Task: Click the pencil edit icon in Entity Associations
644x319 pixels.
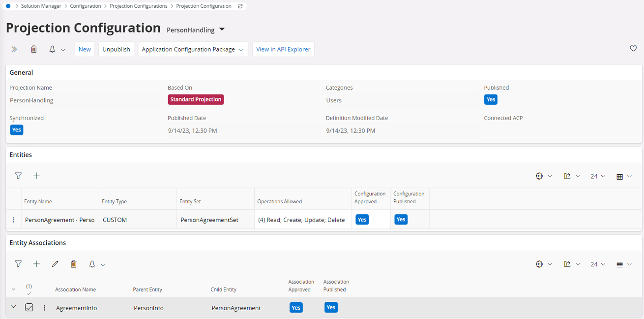Action: coord(55,264)
